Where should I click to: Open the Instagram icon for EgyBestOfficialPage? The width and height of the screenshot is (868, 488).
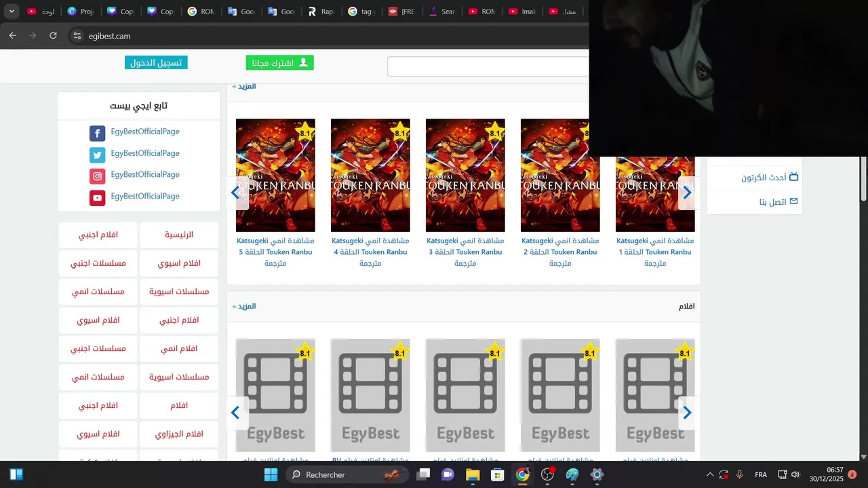[98, 176]
